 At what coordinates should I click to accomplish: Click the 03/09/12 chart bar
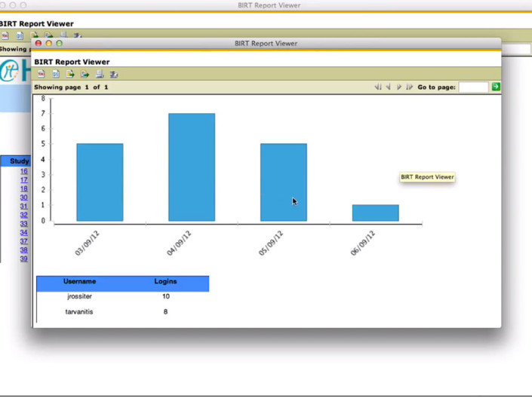tap(100, 182)
